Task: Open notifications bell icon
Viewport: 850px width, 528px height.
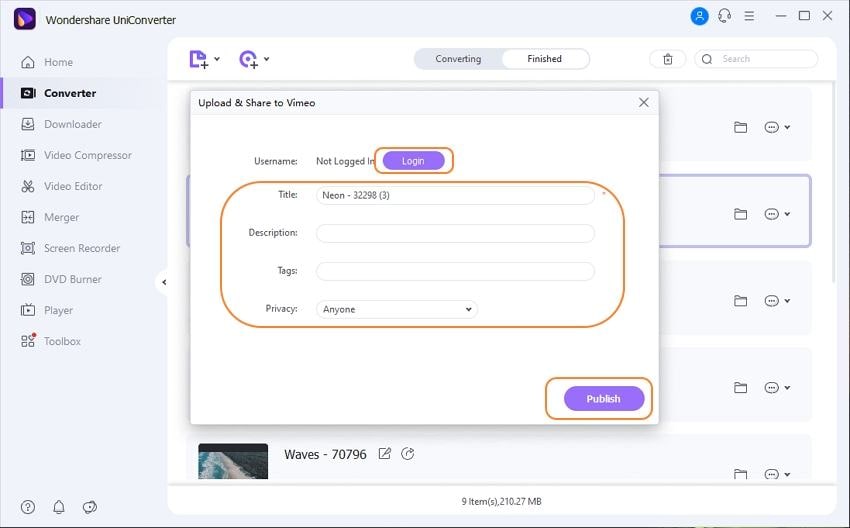Action: 59,507
